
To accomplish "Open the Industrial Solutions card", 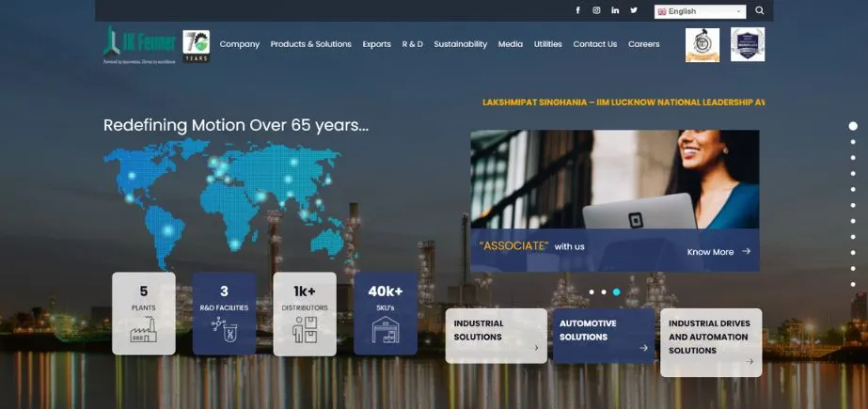I will 496,336.
